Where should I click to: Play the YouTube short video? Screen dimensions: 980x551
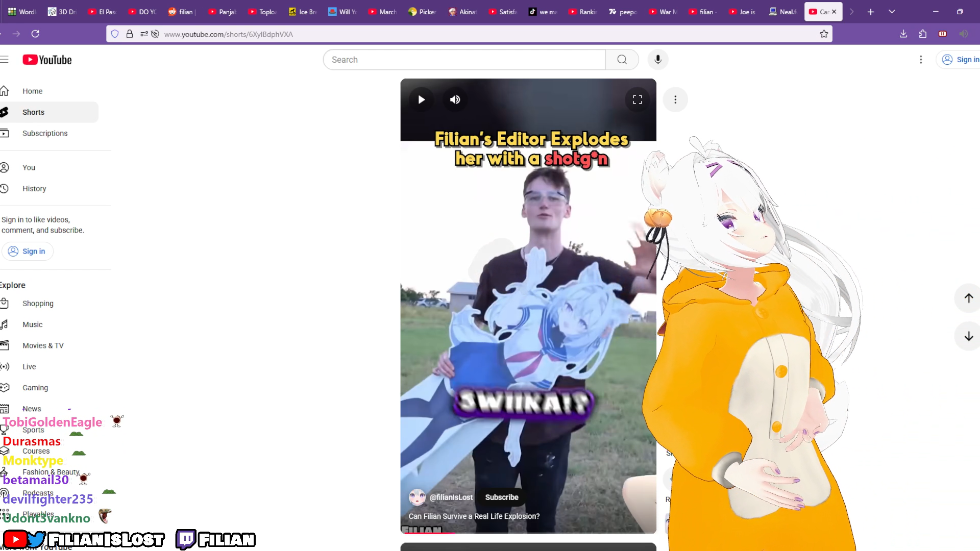click(421, 99)
